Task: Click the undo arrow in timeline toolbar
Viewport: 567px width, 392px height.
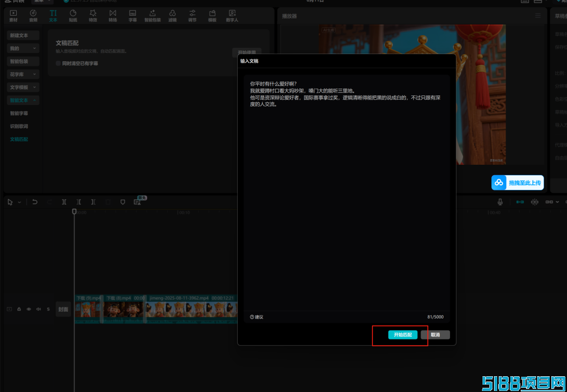Action: [x=35, y=202]
